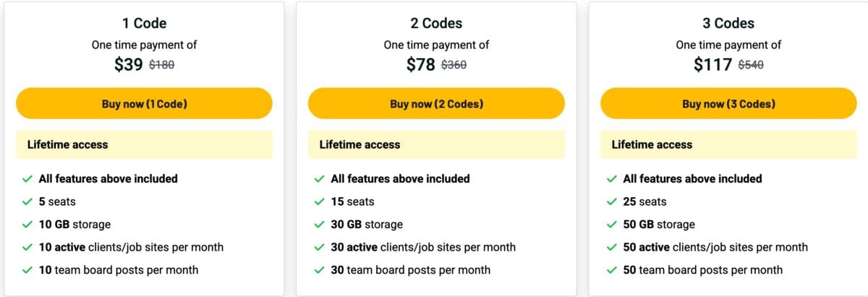Click checkmark next to 30 GB storage

tap(320, 225)
